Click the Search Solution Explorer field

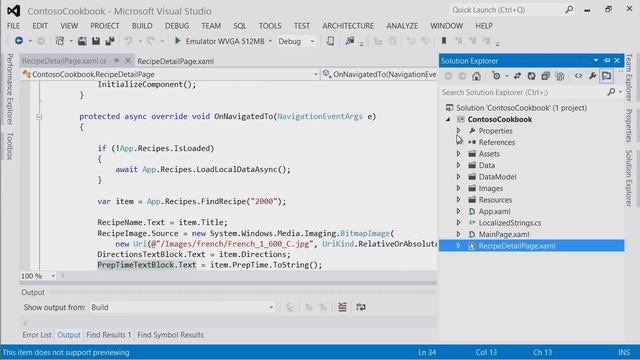click(x=522, y=92)
